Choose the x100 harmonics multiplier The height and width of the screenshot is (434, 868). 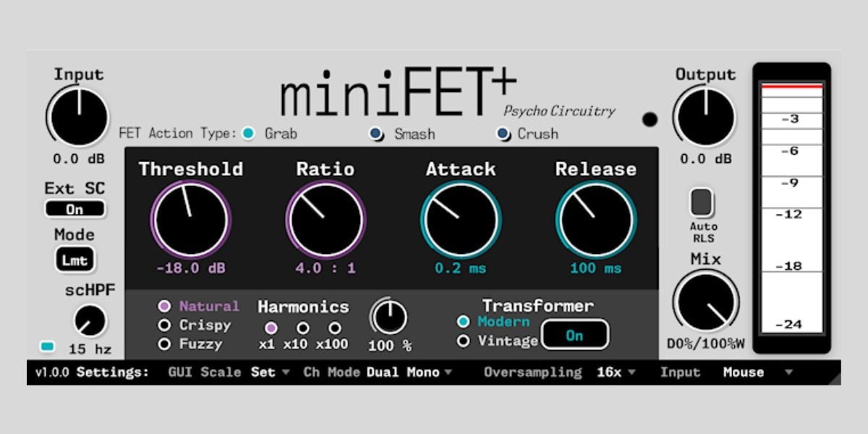click(x=335, y=328)
